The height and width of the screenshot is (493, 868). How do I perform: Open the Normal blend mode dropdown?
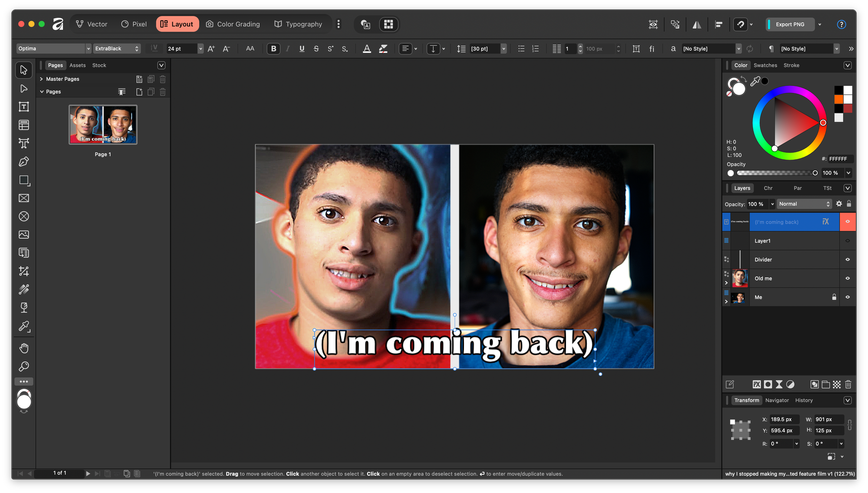(x=804, y=204)
